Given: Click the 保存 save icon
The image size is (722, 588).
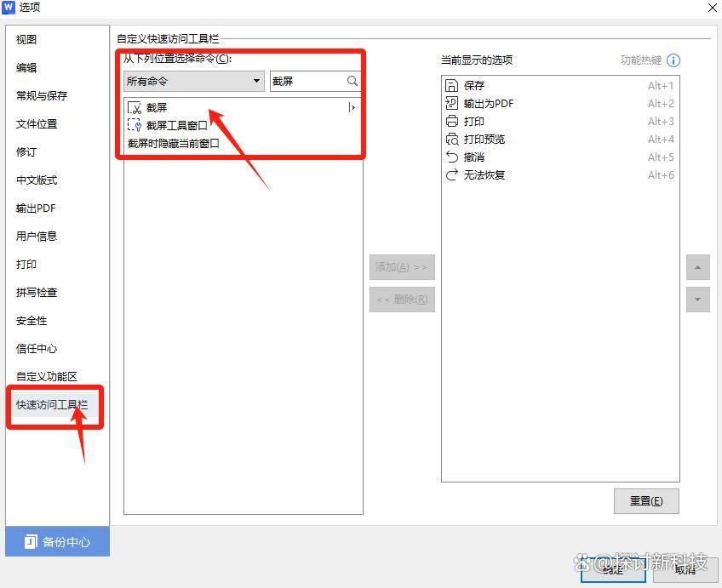Looking at the screenshot, I should pos(452,86).
